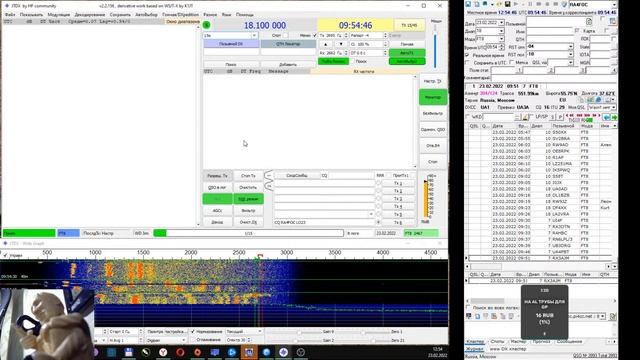640x360 pixels.
Task: Open the Диап band dropdown in logger
Action: click(x=501, y=31)
